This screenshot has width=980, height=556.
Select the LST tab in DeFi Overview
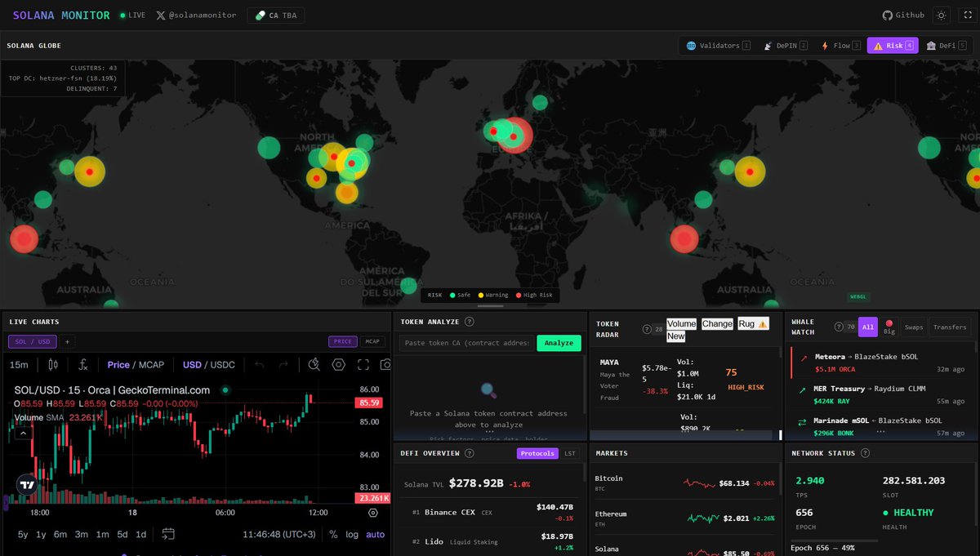pos(570,453)
